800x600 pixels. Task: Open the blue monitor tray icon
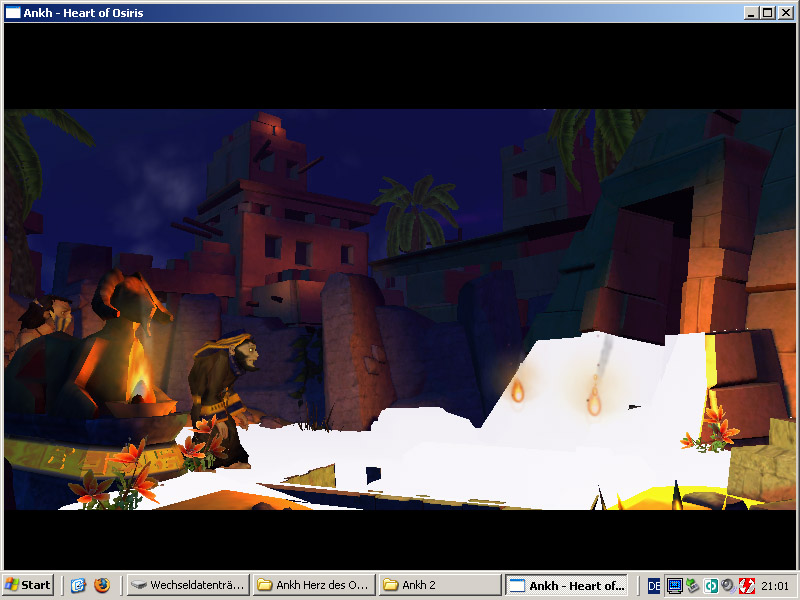[674, 586]
